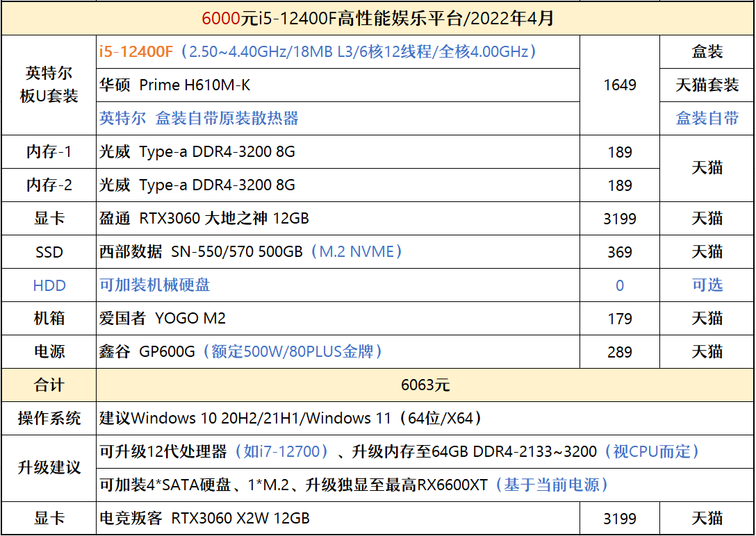The image size is (756, 536).
Task: Click the '鑫谷 GP600G' power supply cell
Action: point(338,352)
